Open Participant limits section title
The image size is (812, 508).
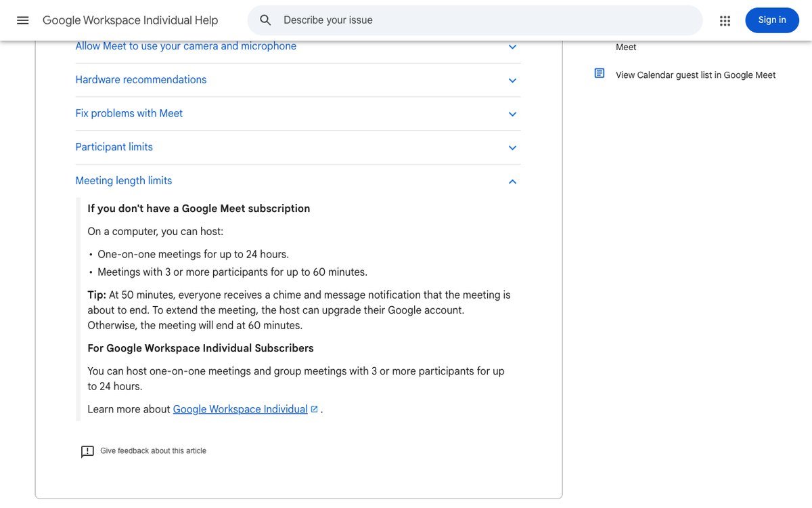[x=114, y=147]
